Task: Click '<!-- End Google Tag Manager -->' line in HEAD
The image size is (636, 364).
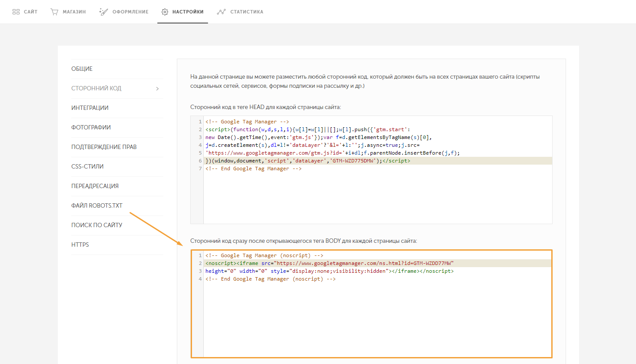Action: click(x=253, y=169)
